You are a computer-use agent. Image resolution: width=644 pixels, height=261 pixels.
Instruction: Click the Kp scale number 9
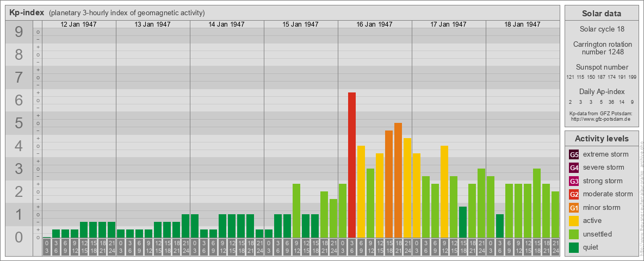coord(19,32)
